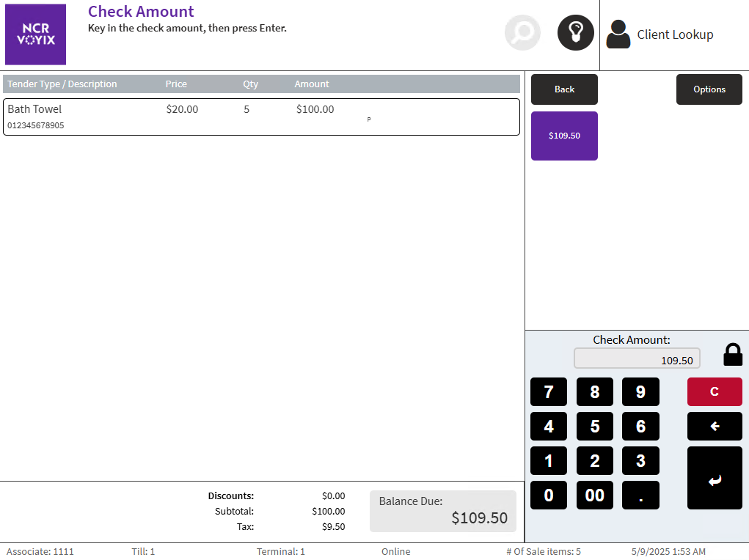Tap digit 3 on number pad

tap(640, 461)
